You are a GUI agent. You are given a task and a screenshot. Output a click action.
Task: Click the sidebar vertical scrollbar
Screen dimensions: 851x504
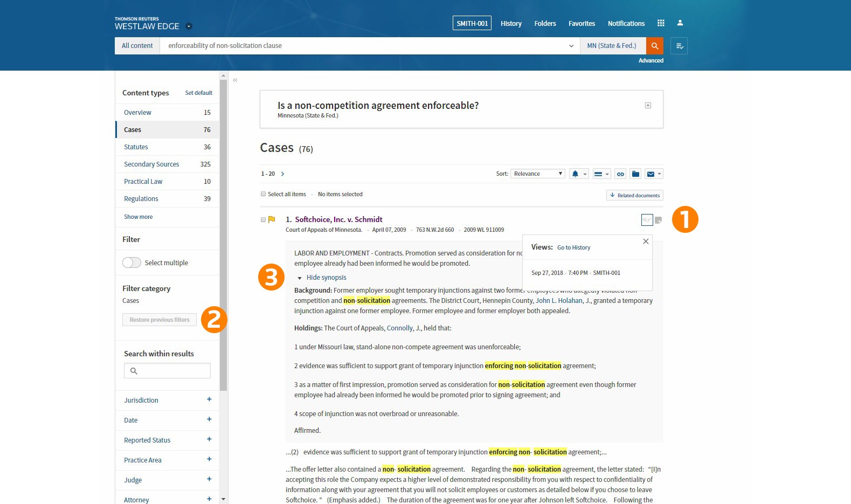tap(223, 234)
